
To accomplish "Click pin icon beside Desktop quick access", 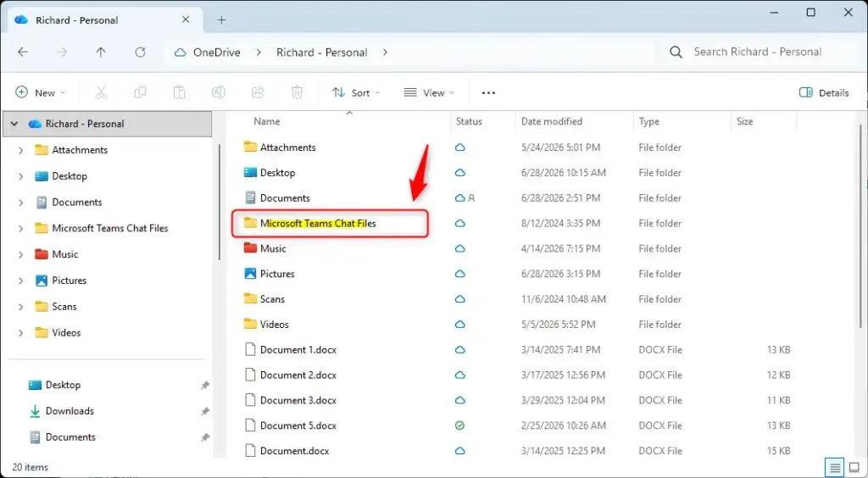I will coord(205,385).
